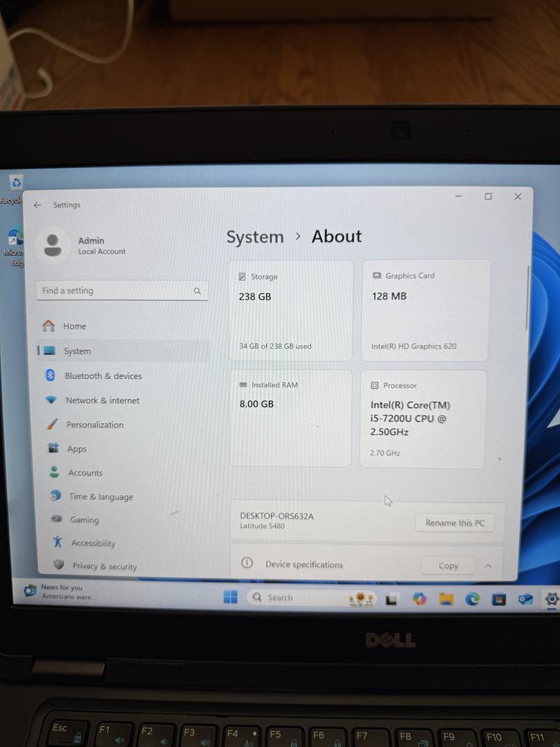Open the News for you widget
560x747 pixels.
pyautogui.click(x=59, y=591)
